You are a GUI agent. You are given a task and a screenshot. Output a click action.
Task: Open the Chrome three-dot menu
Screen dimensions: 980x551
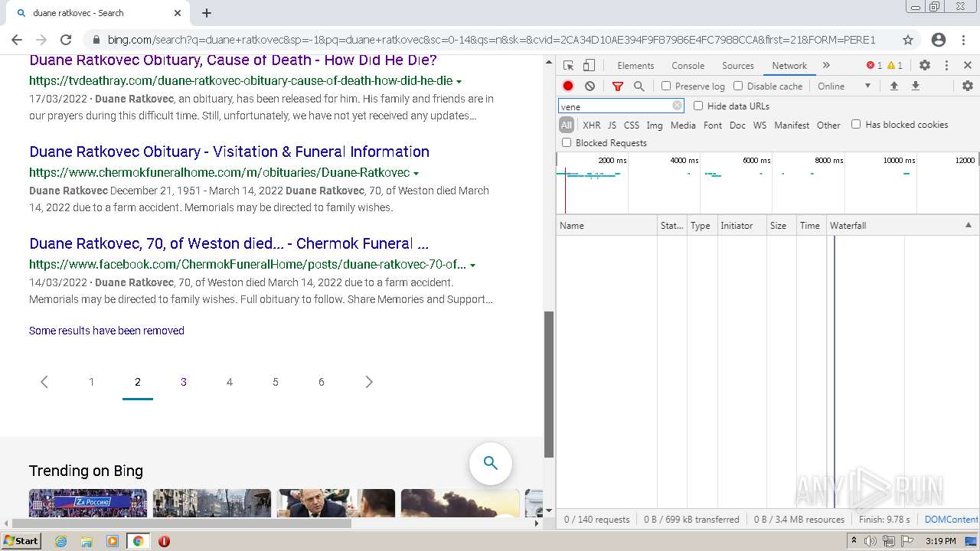pyautogui.click(x=963, y=40)
